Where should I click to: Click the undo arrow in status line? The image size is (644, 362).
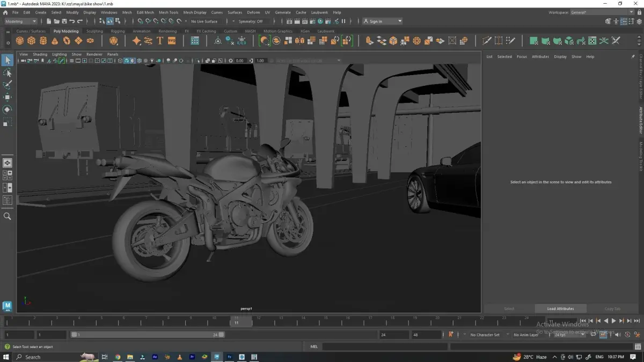click(x=72, y=21)
